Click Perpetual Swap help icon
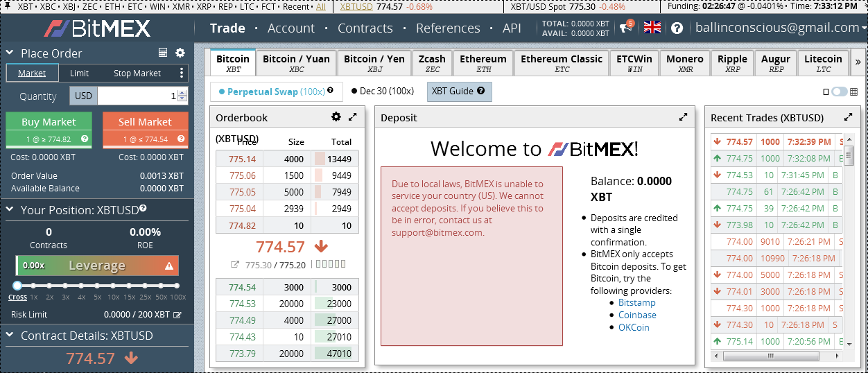The height and width of the screenshot is (373, 868). coord(330,90)
